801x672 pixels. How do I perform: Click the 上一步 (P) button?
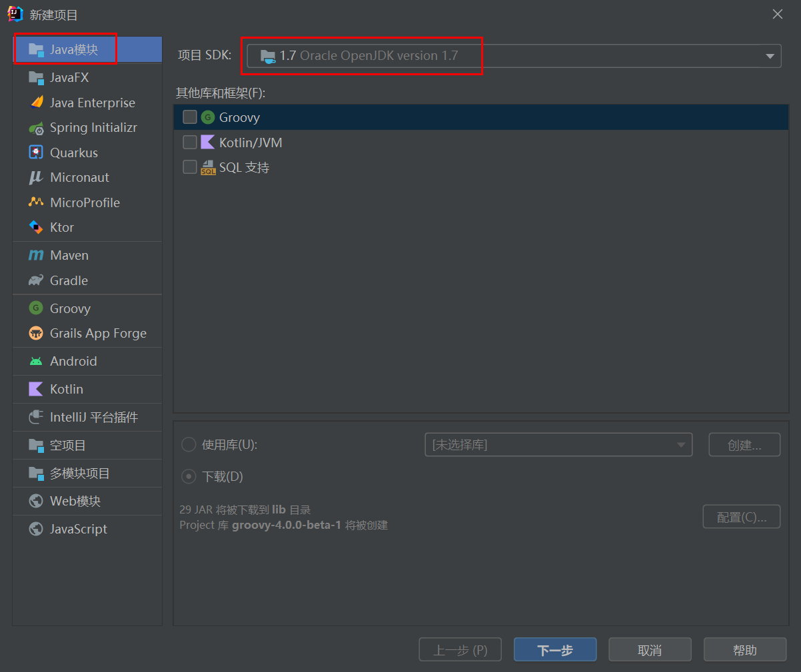(x=460, y=650)
